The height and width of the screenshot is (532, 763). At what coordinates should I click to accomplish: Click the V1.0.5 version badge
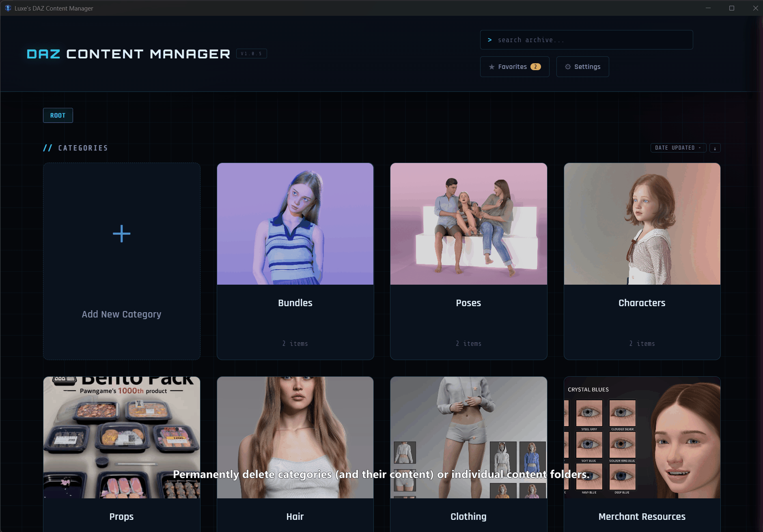point(251,54)
